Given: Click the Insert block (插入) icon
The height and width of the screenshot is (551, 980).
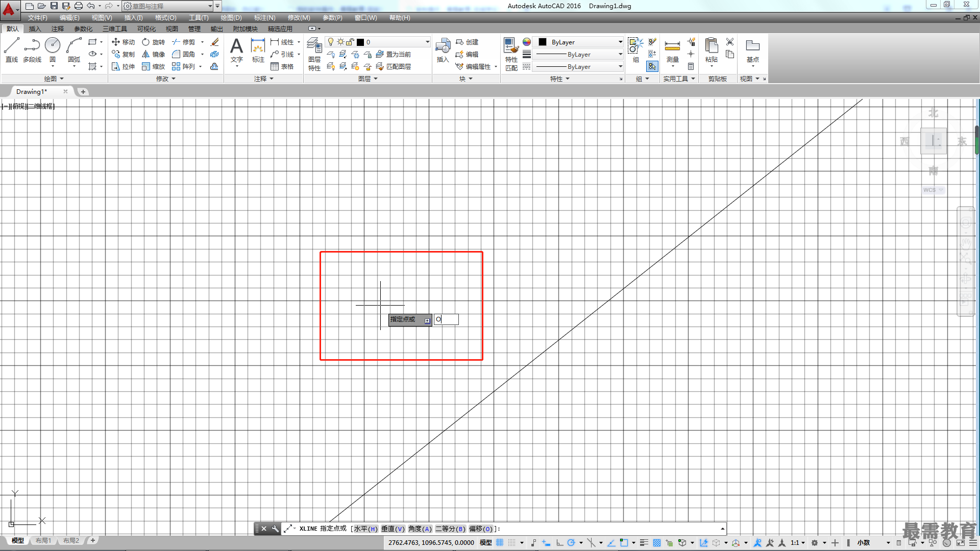Looking at the screenshot, I should click(x=443, y=50).
